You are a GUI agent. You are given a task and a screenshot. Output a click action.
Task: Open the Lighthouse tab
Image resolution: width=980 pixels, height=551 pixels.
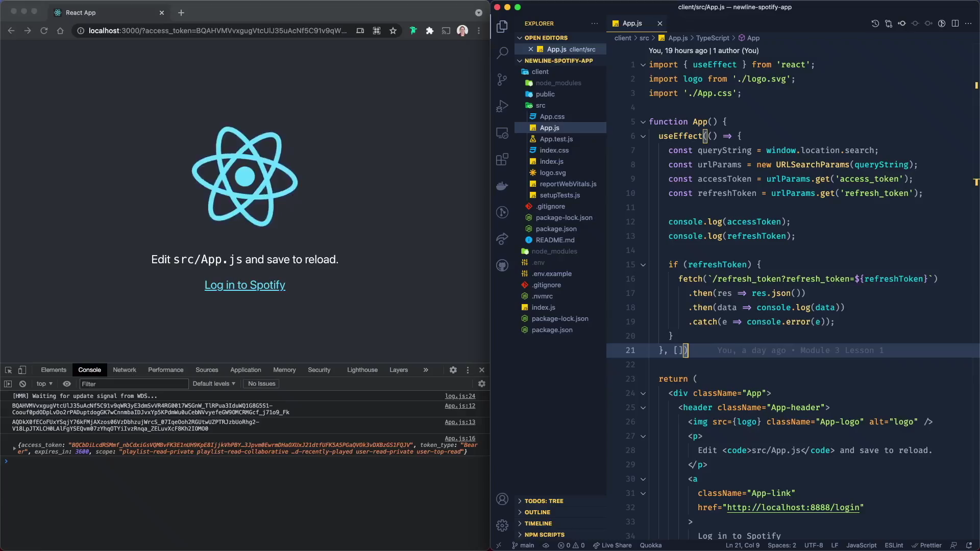362,370
